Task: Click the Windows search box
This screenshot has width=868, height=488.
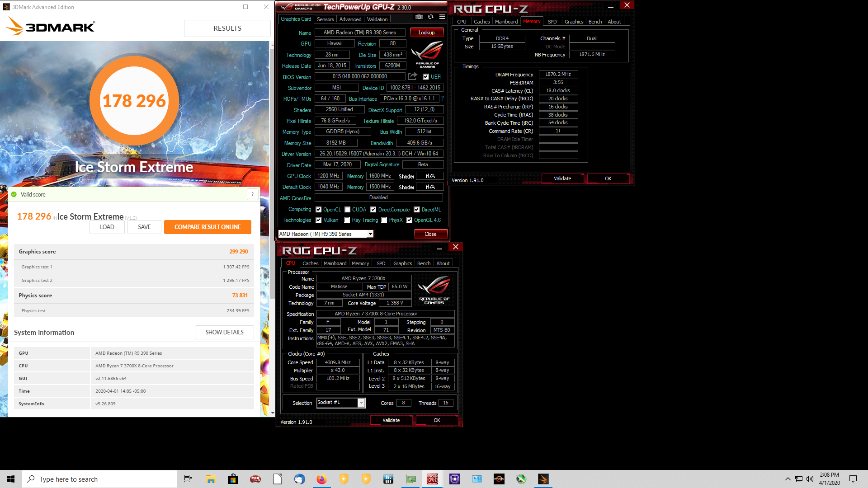Action: point(99,479)
